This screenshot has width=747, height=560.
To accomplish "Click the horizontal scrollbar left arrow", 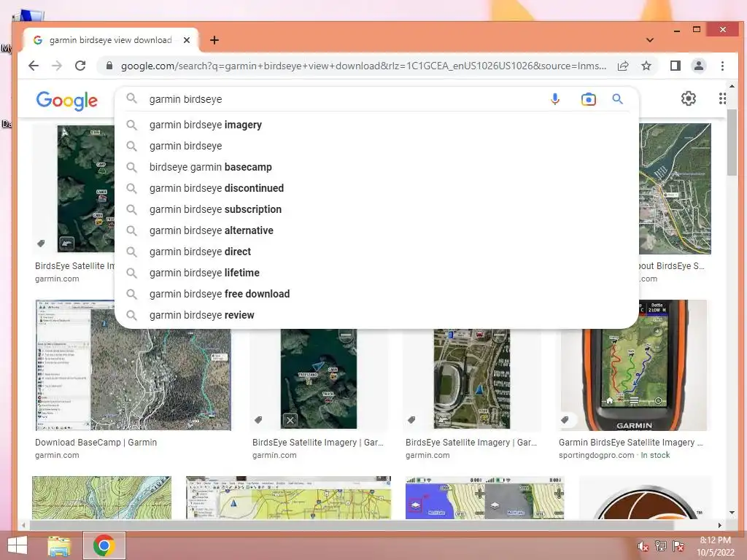I will [23, 525].
